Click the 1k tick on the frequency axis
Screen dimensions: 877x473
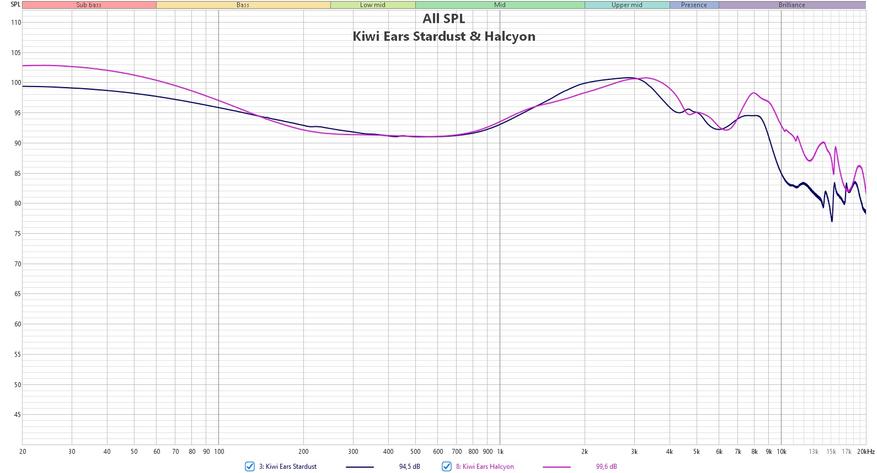tap(499, 452)
